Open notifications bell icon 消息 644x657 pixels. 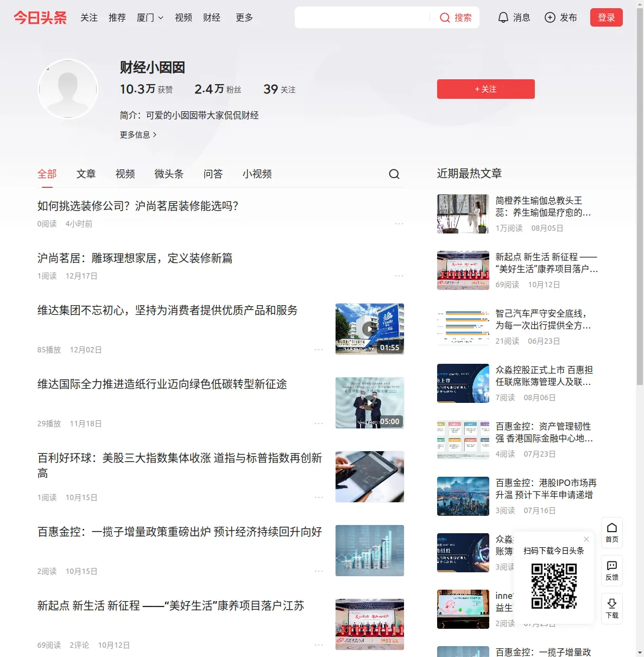(x=503, y=17)
